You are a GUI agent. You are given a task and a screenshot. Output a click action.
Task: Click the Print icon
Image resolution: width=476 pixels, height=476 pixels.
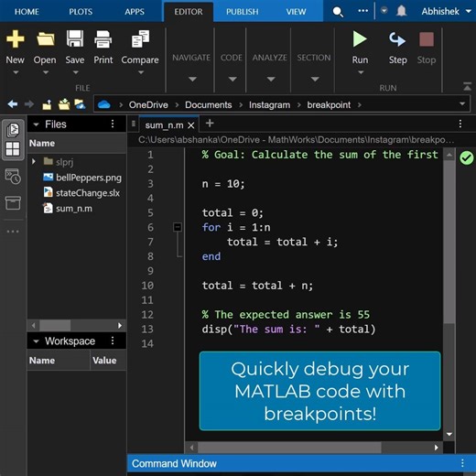(x=103, y=39)
